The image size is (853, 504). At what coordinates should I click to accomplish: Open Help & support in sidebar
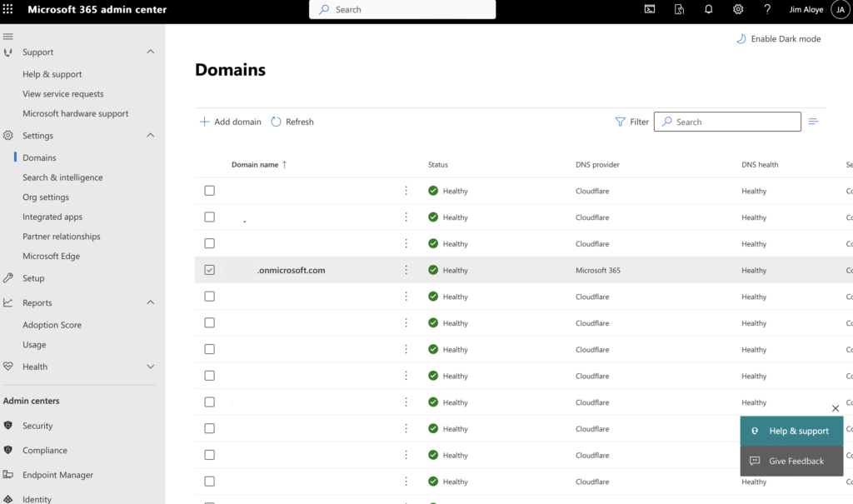(x=52, y=74)
